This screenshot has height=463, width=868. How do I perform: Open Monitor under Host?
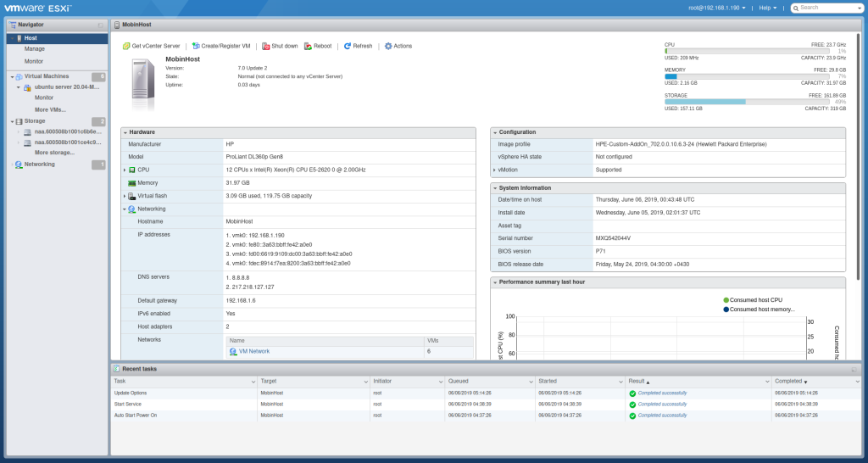tap(34, 61)
